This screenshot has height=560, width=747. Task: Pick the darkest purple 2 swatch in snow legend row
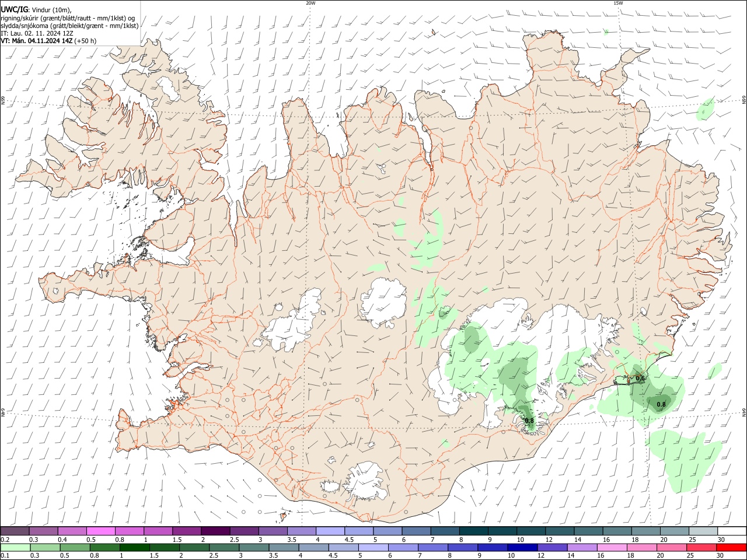[x=215, y=531]
